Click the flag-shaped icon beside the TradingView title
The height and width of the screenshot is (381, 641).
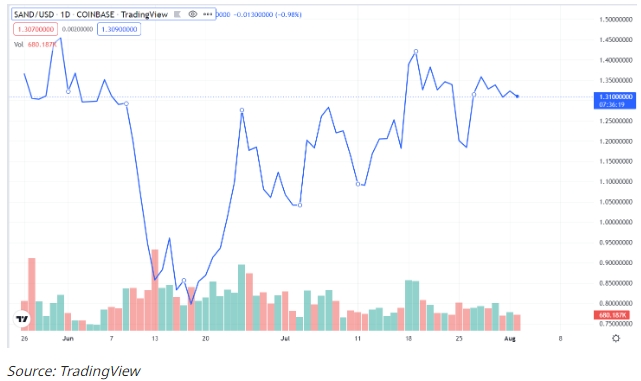click(x=177, y=14)
